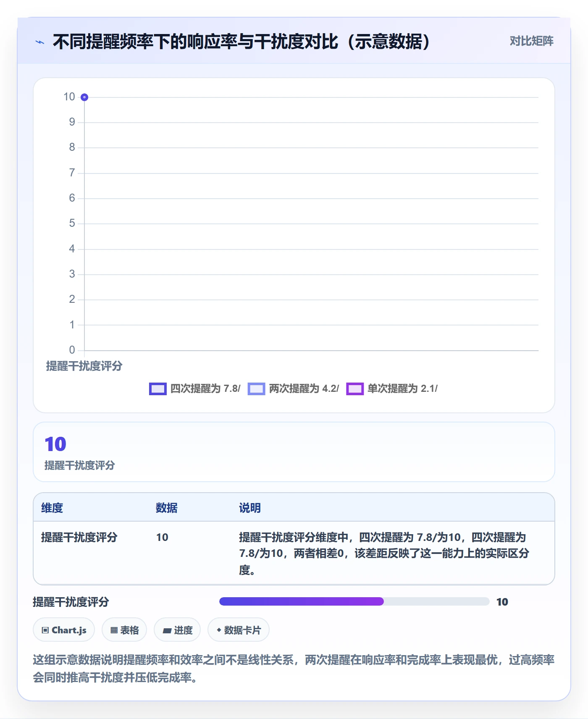
Task: Click the large "10" in the stat card
Action: [x=55, y=444]
